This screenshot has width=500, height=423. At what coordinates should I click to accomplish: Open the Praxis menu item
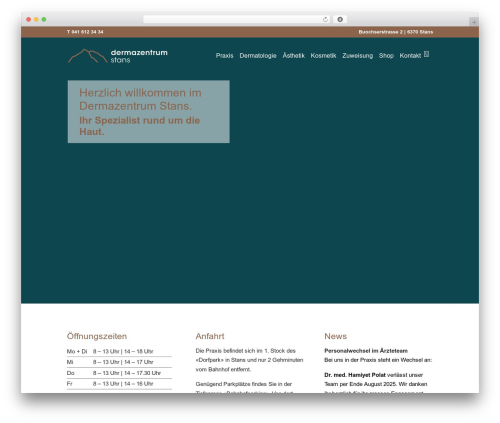coord(224,56)
